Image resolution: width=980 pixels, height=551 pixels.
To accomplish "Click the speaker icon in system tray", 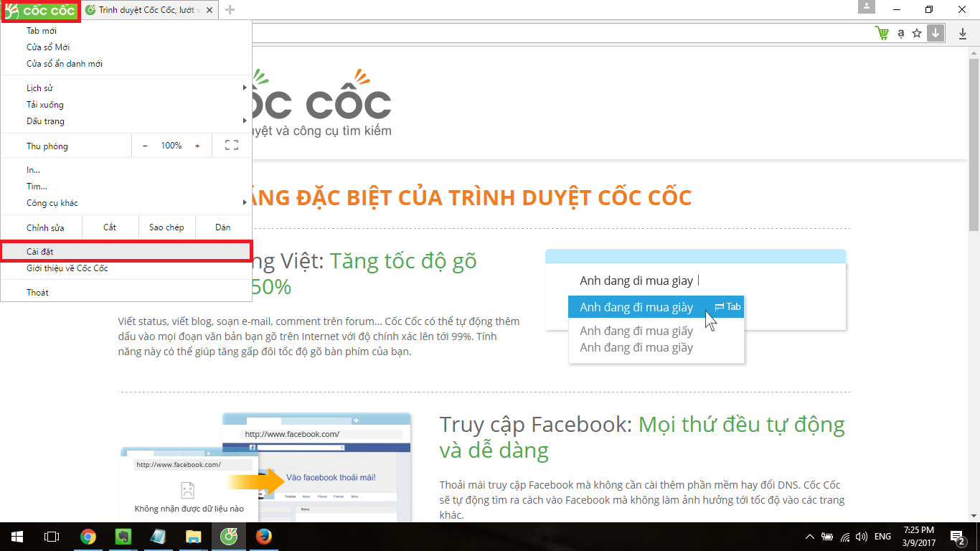I will tap(860, 536).
